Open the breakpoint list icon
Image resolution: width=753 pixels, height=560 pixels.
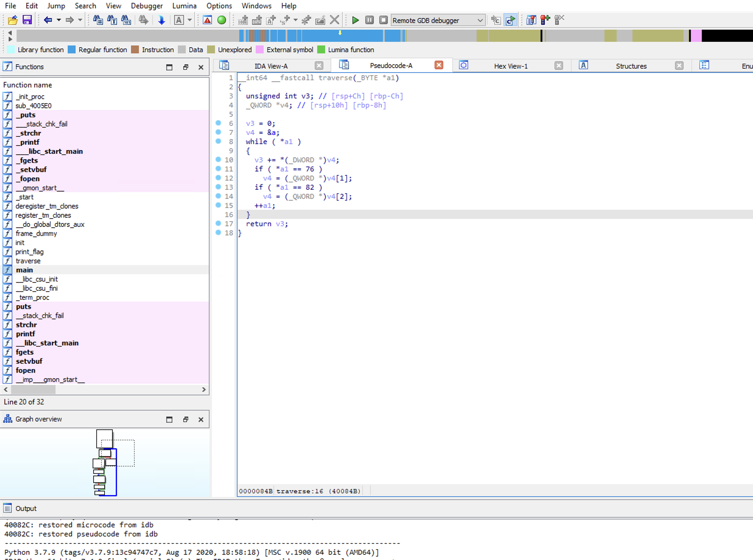coord(531,20)
